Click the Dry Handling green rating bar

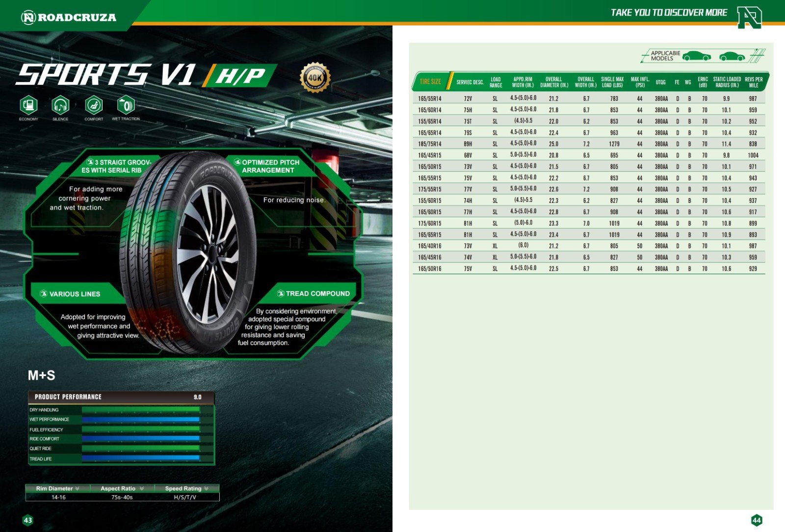(141, 410)
